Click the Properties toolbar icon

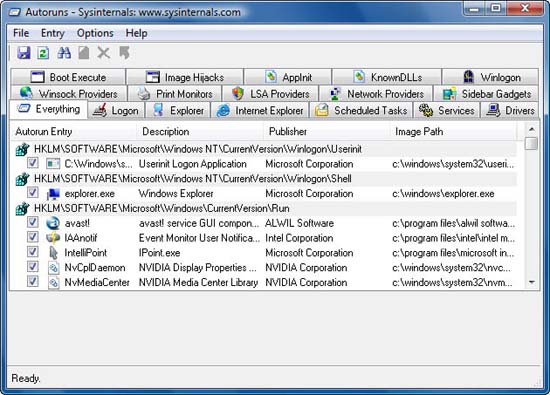(x=83, y=53)
